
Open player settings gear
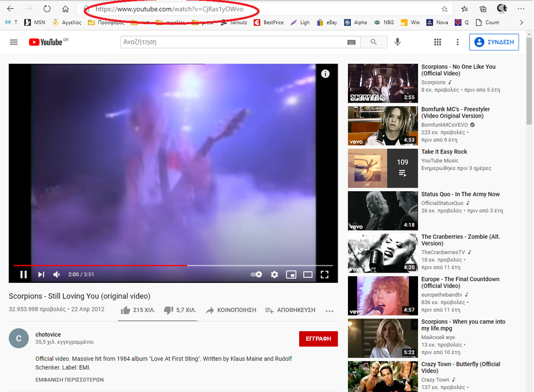(274, 274)
